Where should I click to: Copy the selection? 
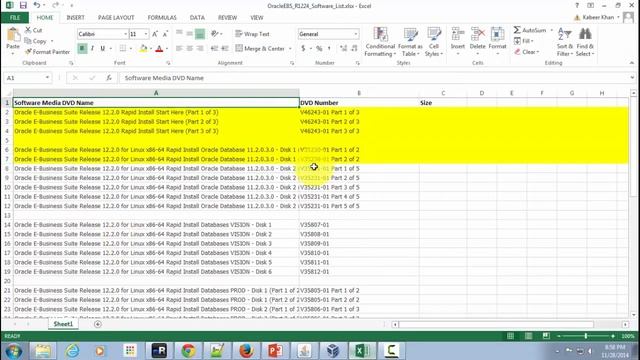point(36,41)
